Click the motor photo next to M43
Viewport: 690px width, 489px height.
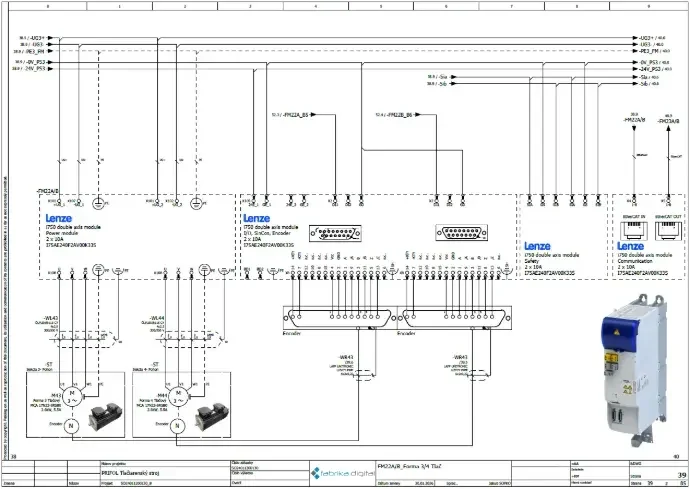click(x=105, y=416)
